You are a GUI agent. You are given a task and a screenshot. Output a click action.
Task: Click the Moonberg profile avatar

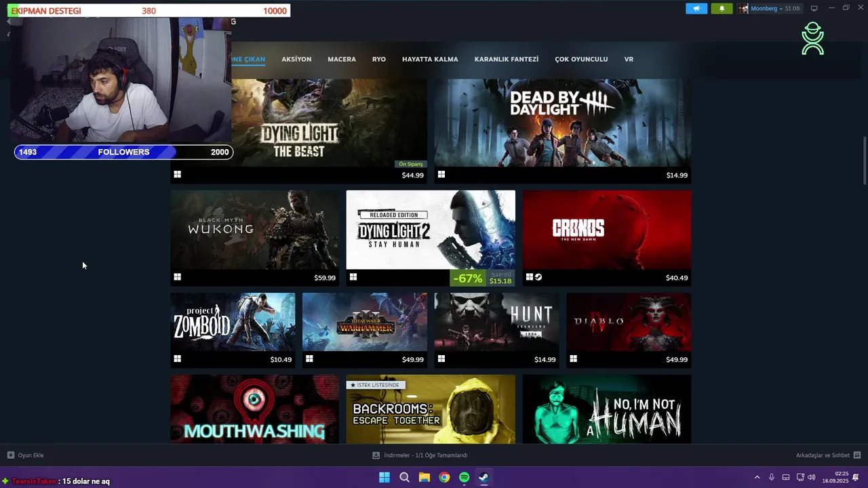click(743, 8)
